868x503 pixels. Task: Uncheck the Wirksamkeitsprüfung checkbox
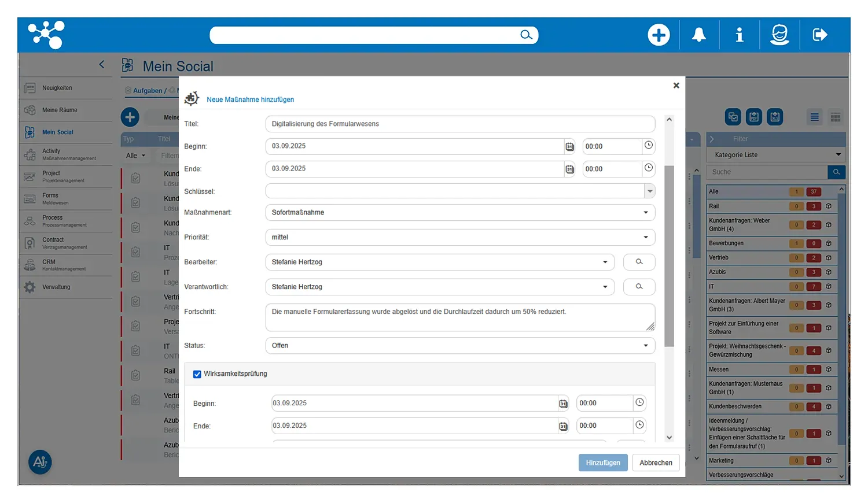[x=197, y=374]
